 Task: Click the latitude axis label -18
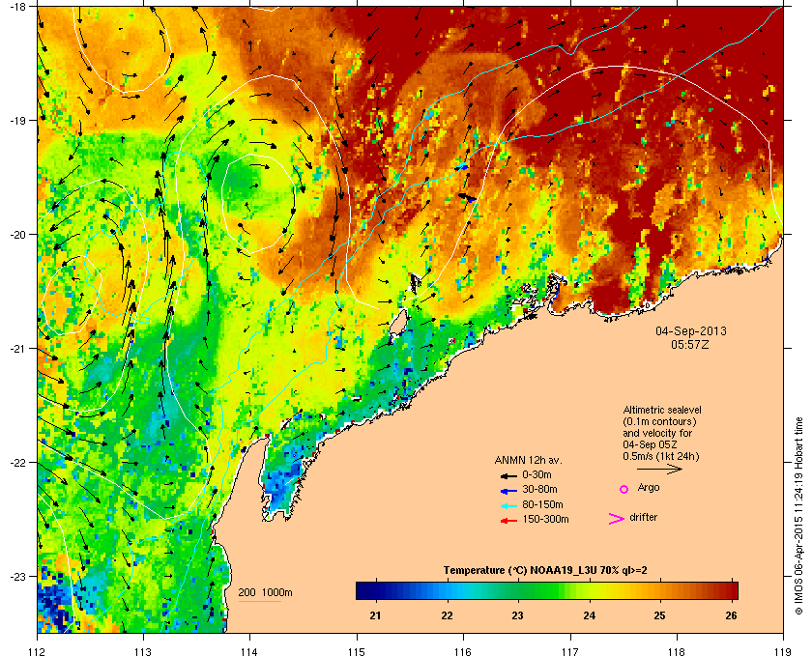18,7
